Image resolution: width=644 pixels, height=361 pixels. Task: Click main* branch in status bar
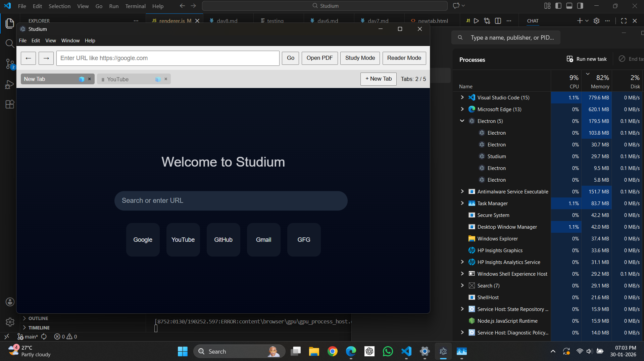[28, 336]
